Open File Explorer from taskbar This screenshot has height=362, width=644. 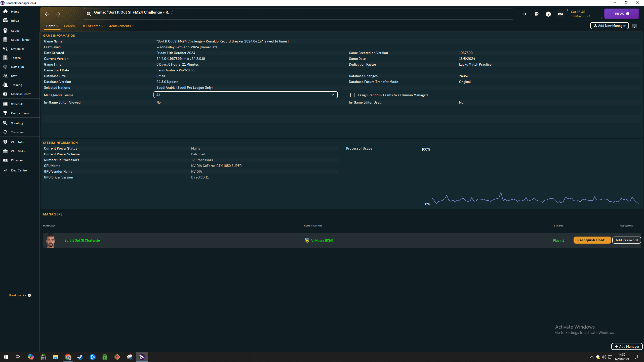click(x=55, y=357)
